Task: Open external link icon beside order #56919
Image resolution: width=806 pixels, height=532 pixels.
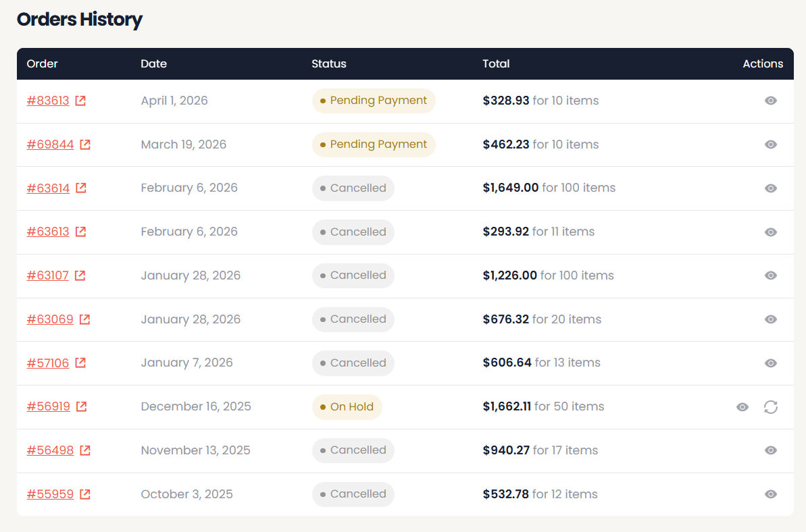Action: click(82, 406)
